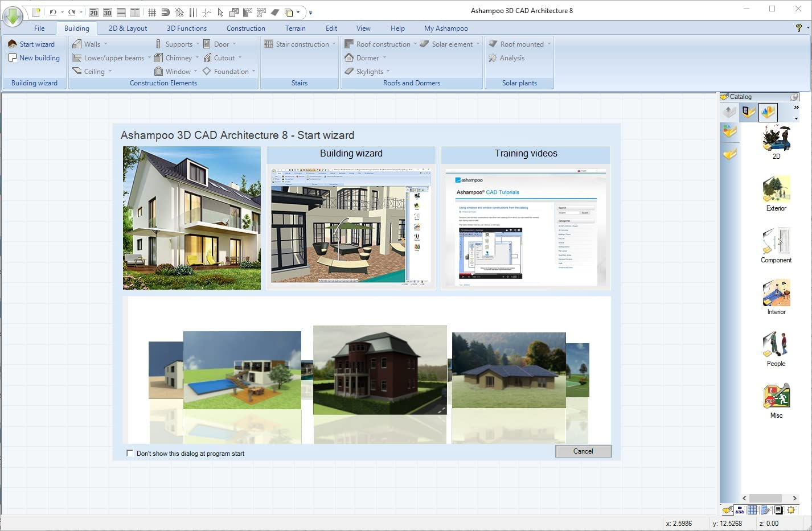Expand the Window dropdown
Image resolution: width=812 pixels, height=531 pixels.
click(x=196, y=72)
